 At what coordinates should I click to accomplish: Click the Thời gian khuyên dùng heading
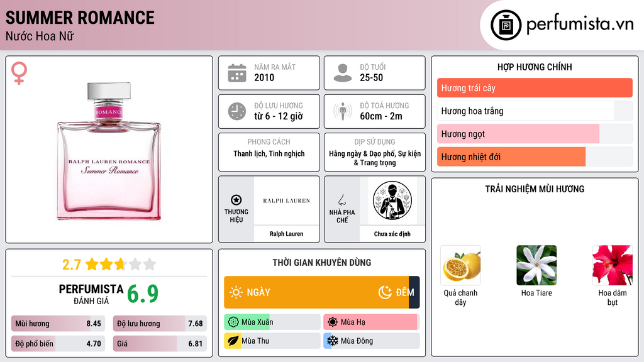(x=322, y=262)
